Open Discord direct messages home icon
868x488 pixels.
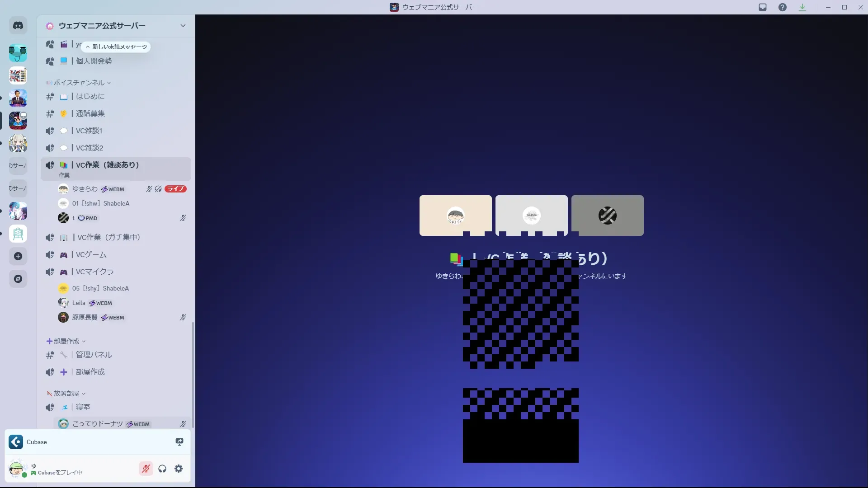coord(18,26)
